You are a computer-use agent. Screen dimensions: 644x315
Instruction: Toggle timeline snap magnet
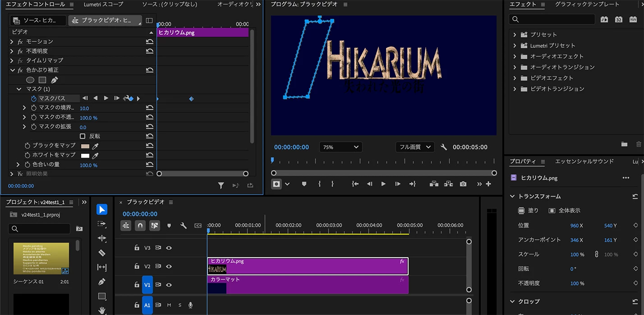pyautogui.click(x=140, y=225)
